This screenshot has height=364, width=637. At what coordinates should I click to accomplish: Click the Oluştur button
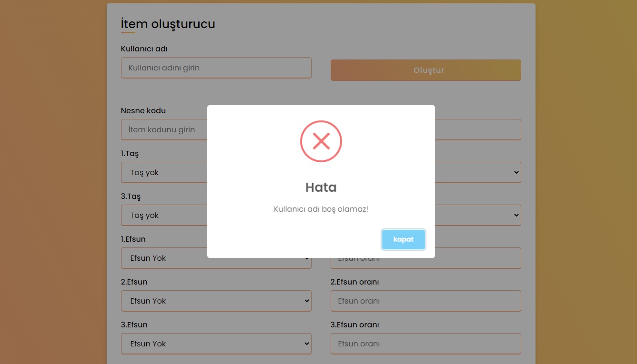[x=426, y=70]
